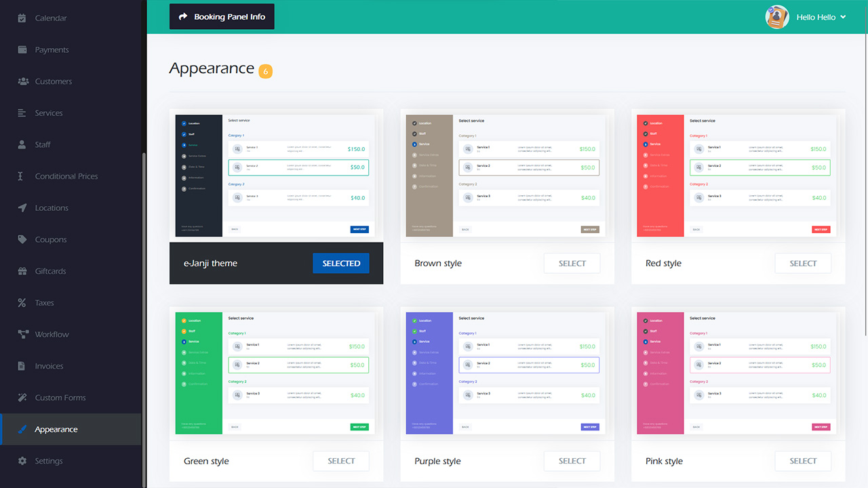Screen dimensions: 868x488
Task: Click the Locations arrow icon
Action: pyautogui.click(x=22, y=208)
